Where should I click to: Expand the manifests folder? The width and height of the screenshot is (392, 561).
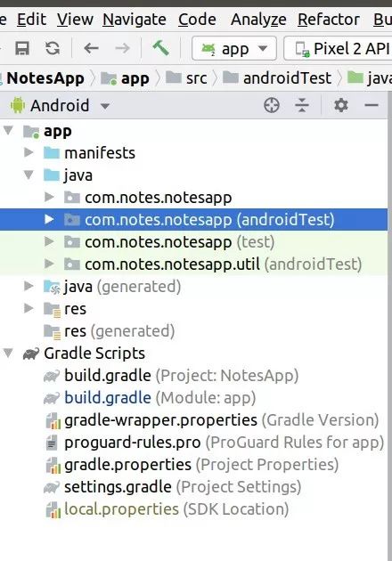(29, 153)
